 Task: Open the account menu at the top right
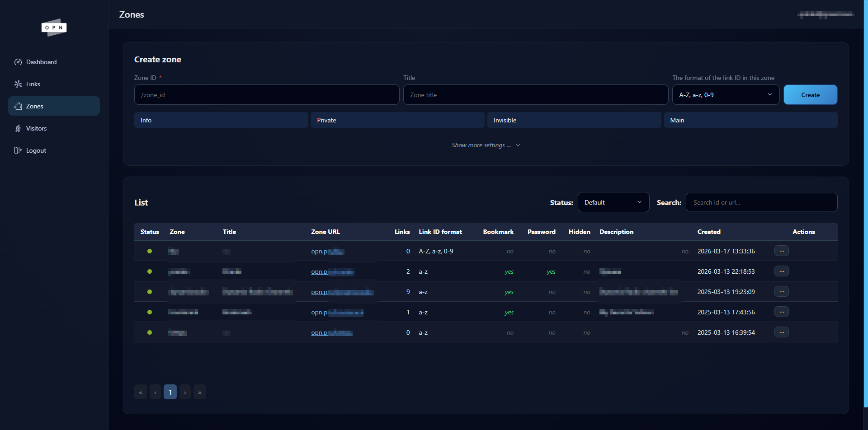pyautogui.click(x=825, y=14)
